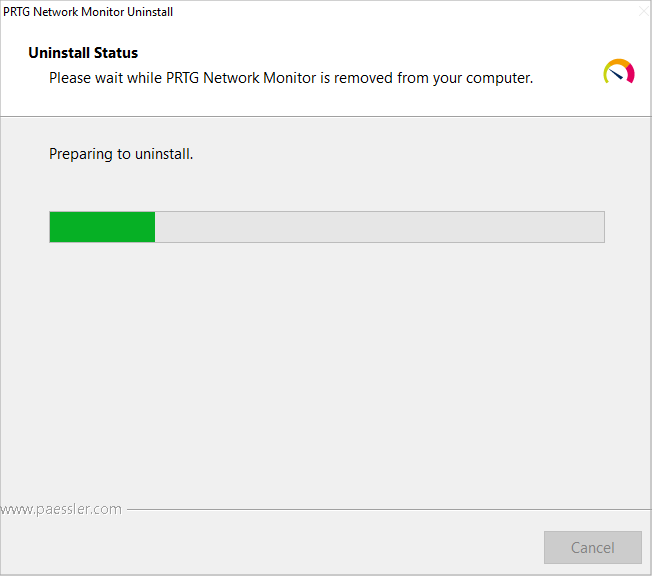The width and height of the screenshot is (652, 576).
Task: Click the left edge of the progress bar
Action: click(x=52, y=227)
